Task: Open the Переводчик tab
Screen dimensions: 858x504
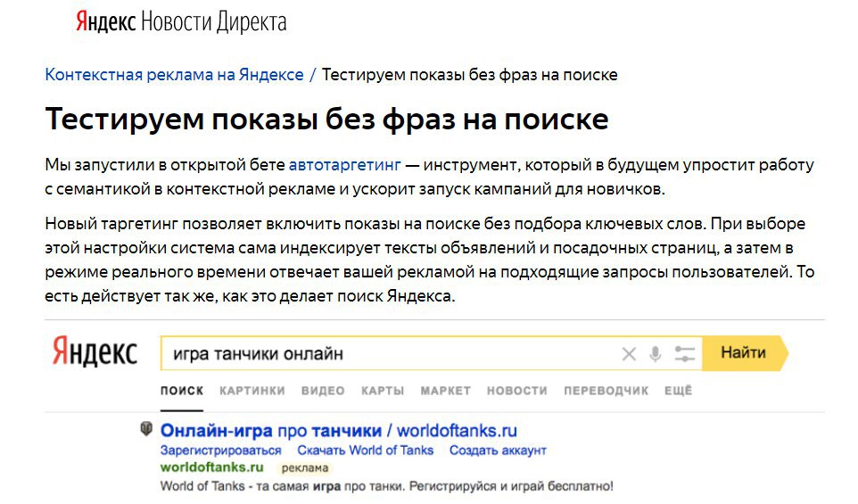Action: (x=606, y=391)
